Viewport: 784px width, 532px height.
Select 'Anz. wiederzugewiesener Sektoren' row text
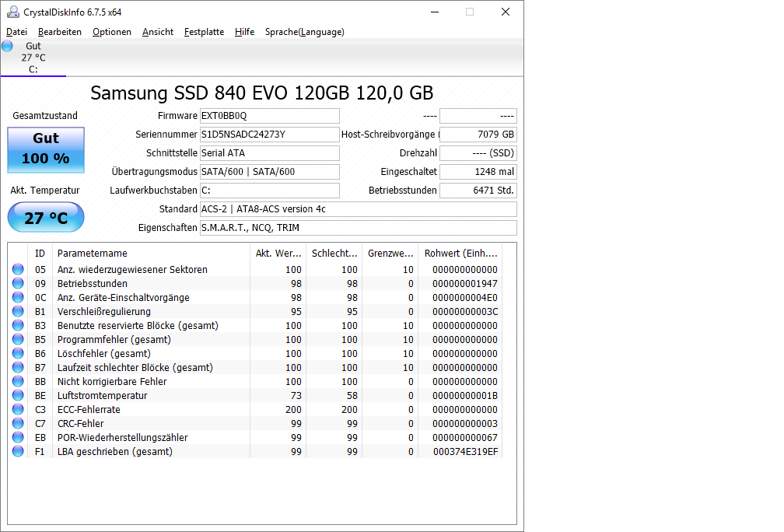(132, 269)
